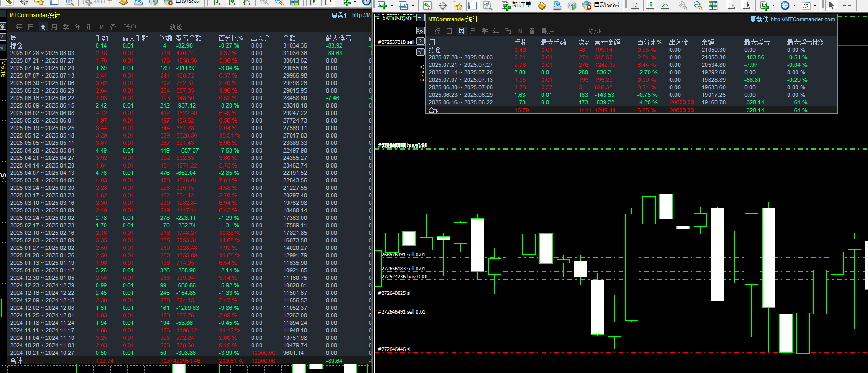The height and width of the screenshot is (373, 868).
Task: Toggle the Navigator star-folder icon, right toolbar
Action: pyautogui.click(x=458, y=5)
